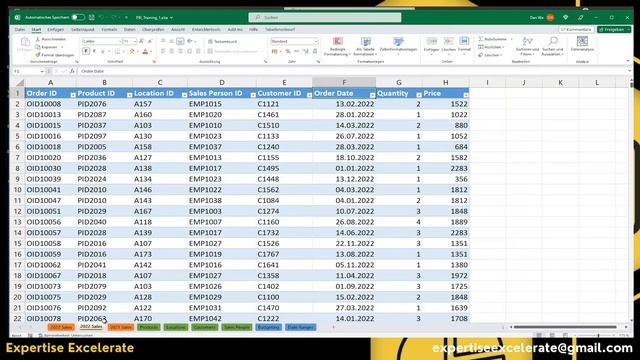Toggle Textumbruch (wrap text)
This screenshot has width=640, height=360.
coord(222,41)
